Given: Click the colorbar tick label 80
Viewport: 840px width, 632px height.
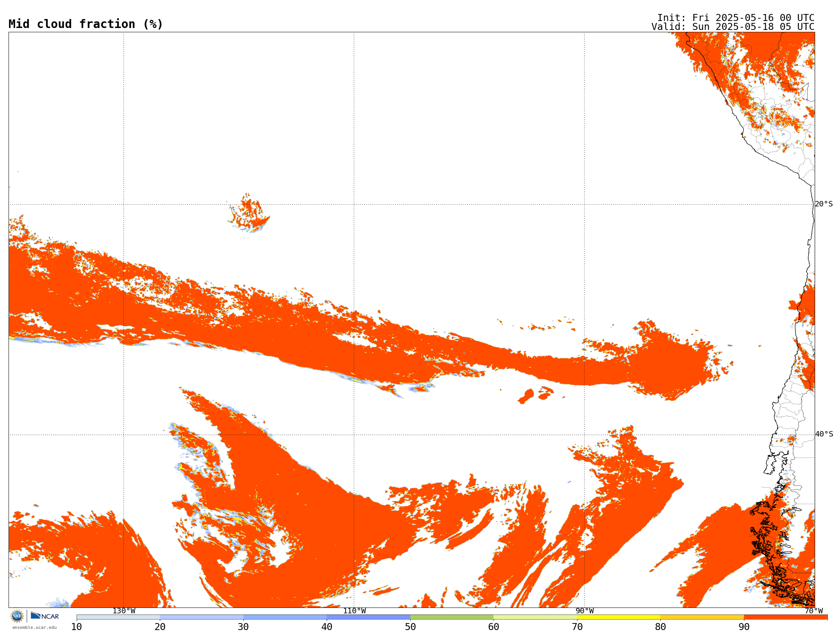Looking at the screenshot, I should pos(660,627).
